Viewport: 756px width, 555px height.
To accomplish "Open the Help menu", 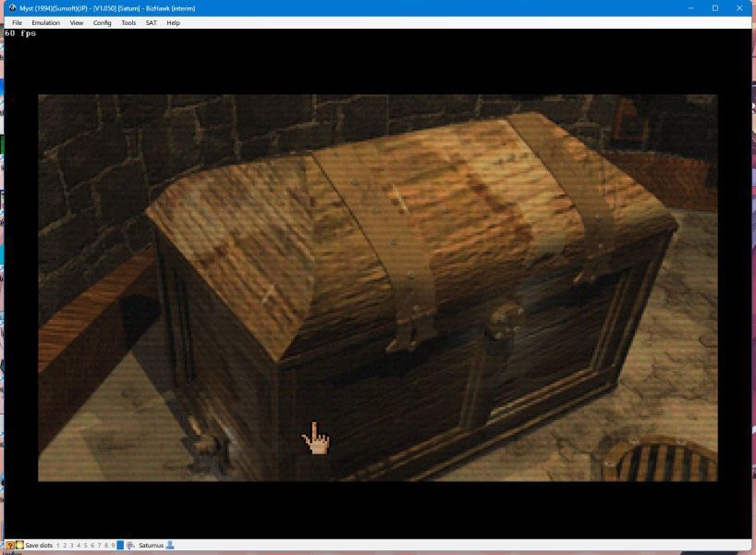I will click(x=173, y=23).
